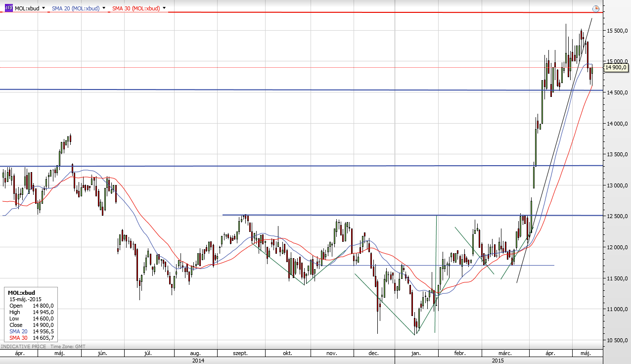
Task: Click the márc. month on time axis
Action: (504, 354)
